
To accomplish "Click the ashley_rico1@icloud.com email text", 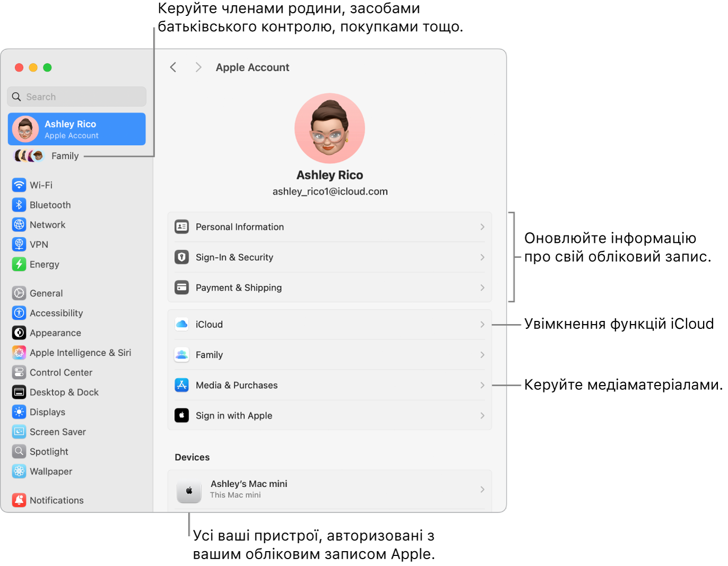I will tap(330, 191).
